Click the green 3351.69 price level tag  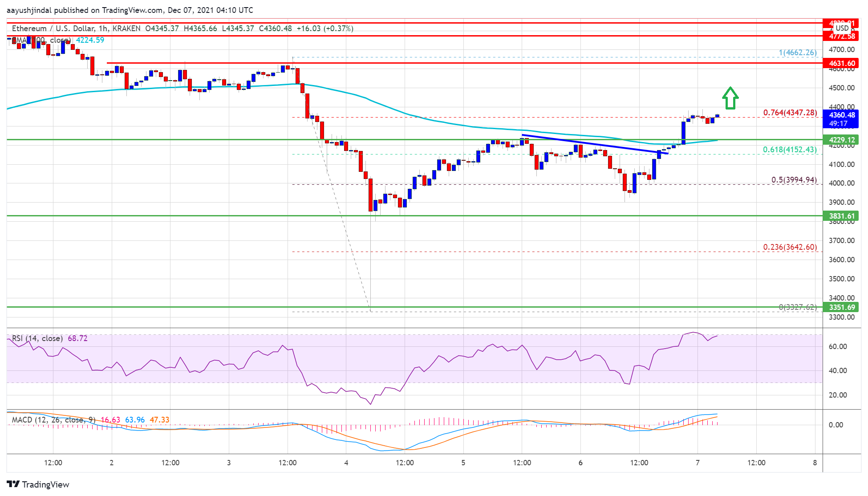[x=841, y=307]
